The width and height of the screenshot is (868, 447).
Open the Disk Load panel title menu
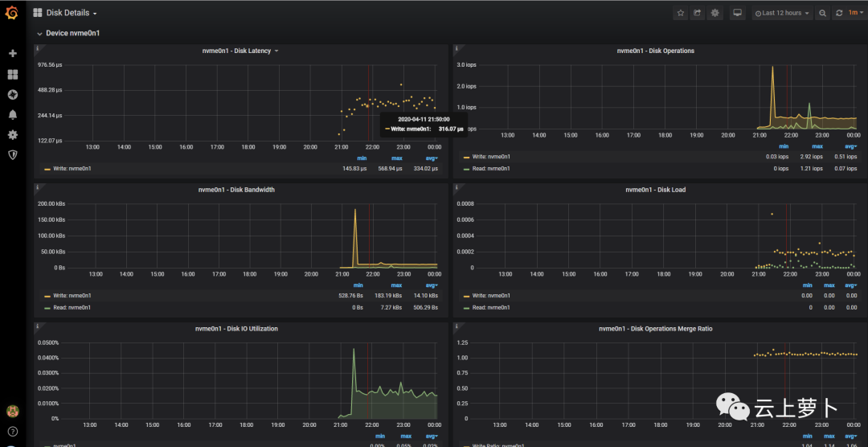click(656, 190)
